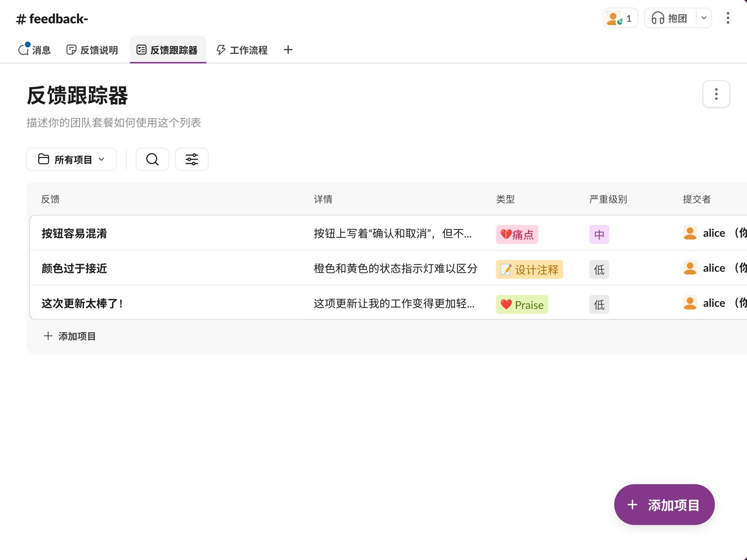Click 添加项目 at the bottom of the list
747x560 pixels.
[69, 336]
